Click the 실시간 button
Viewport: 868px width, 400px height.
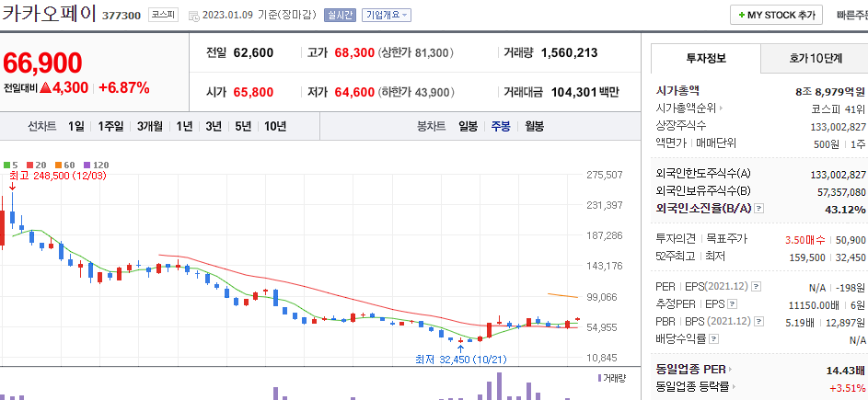[x=340, y=15]
